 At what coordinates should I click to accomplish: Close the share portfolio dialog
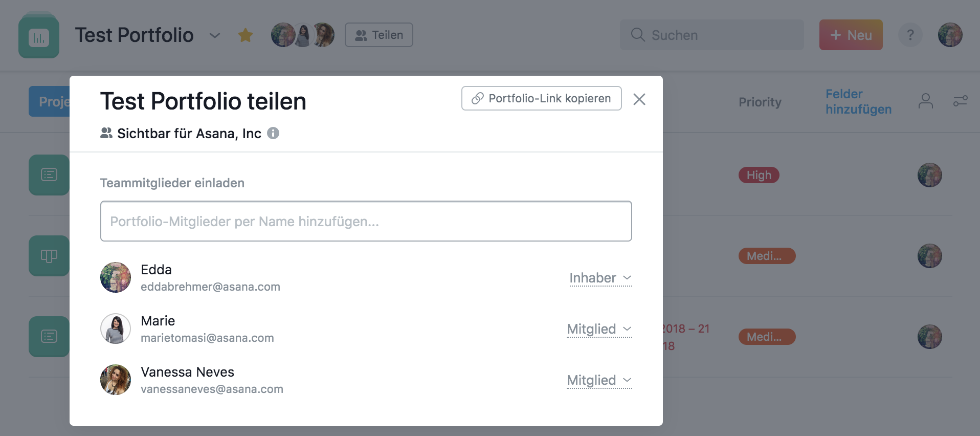tap(639, 99)
